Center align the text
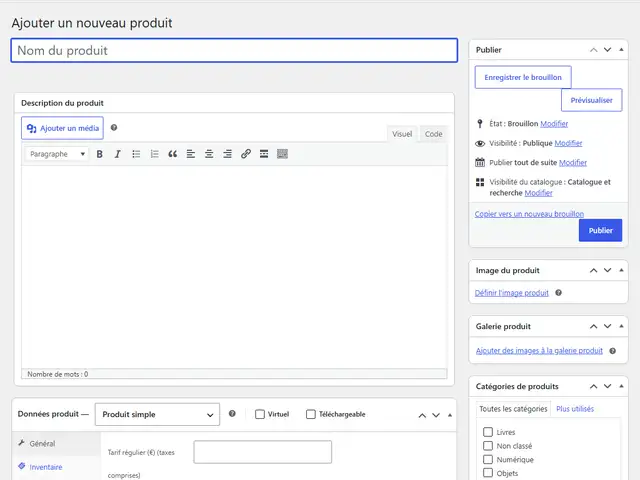The image size is (640, 480). 209,154
